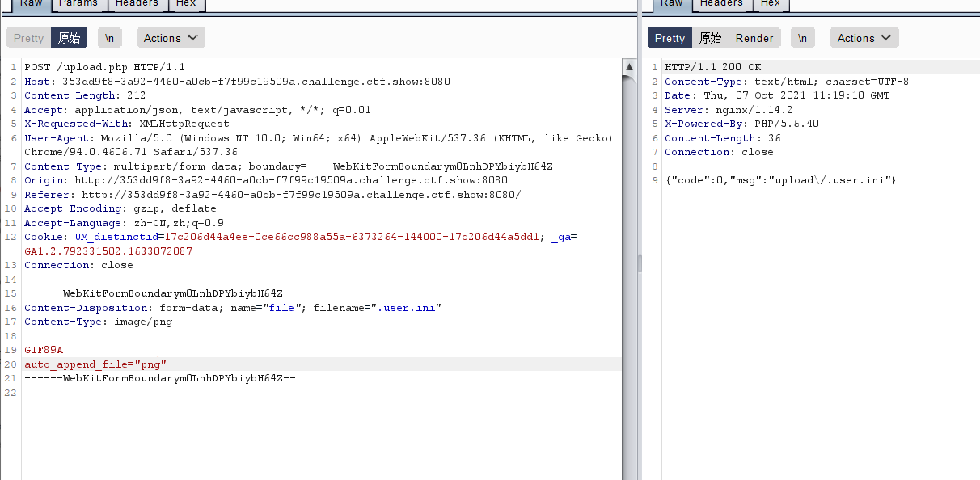Click the request Accept header line

tap(198, 110)
